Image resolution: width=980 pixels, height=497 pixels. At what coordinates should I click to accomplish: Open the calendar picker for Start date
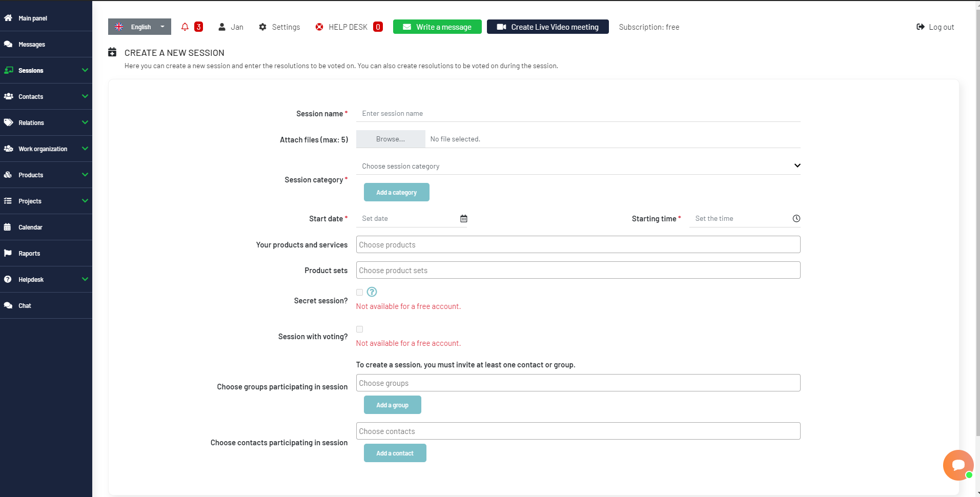[463, 218]
